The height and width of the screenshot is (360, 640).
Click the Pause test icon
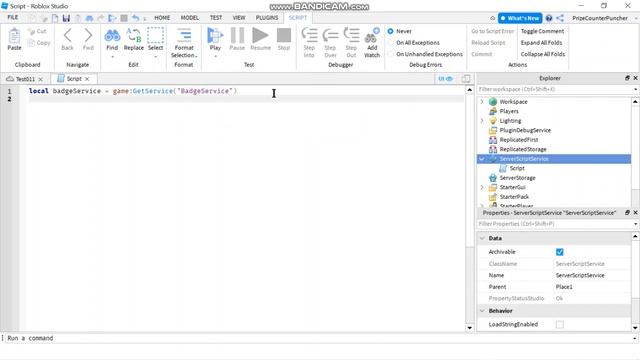(237, 36)
